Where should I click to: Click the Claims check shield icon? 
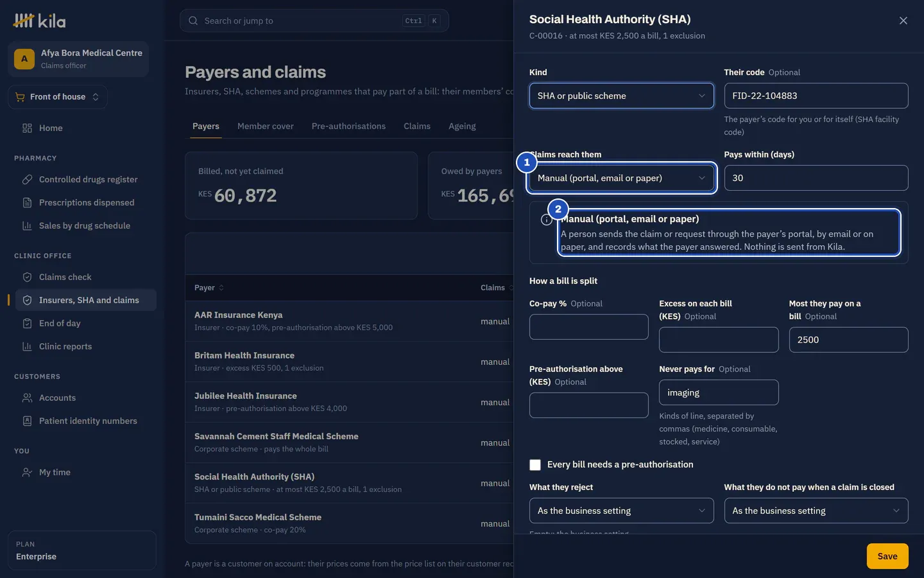coord(27,277)
